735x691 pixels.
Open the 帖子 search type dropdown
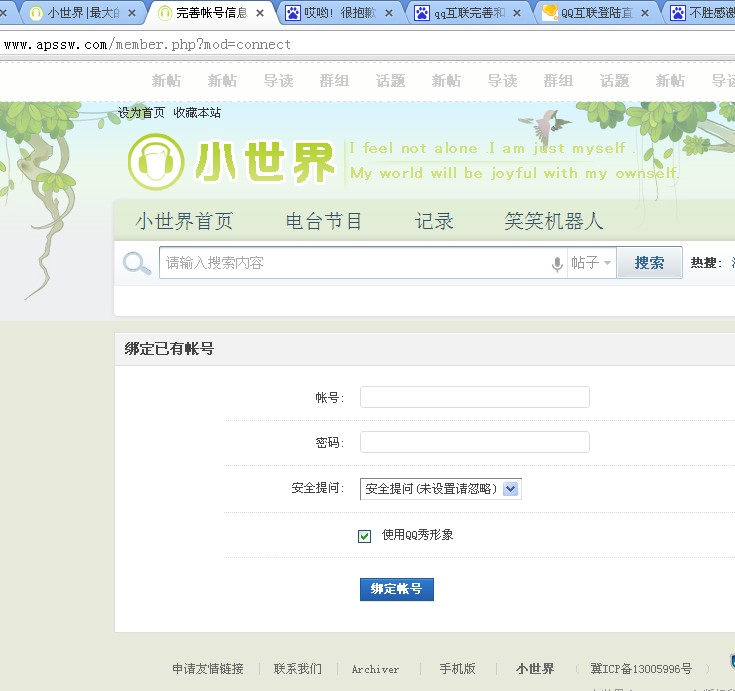coord(591,263)
